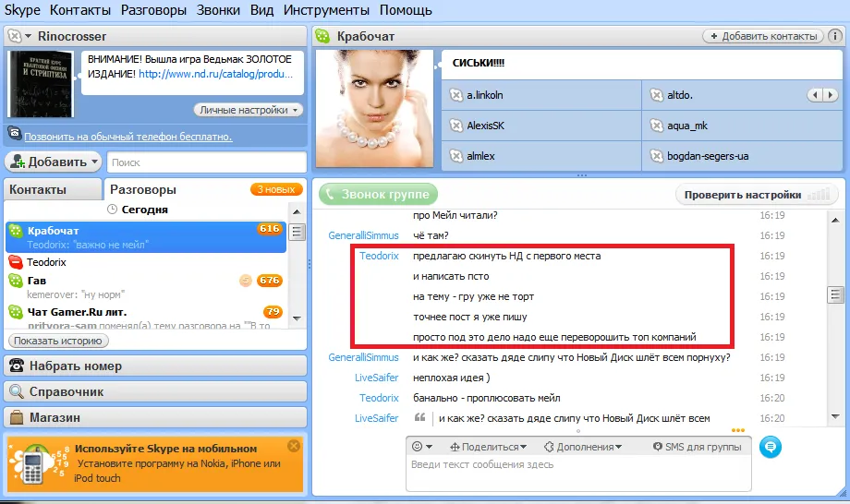This screenshot has height=504, width=850.
Task: Open the Набрать номер panel
Action: click(x=155, y=366)
